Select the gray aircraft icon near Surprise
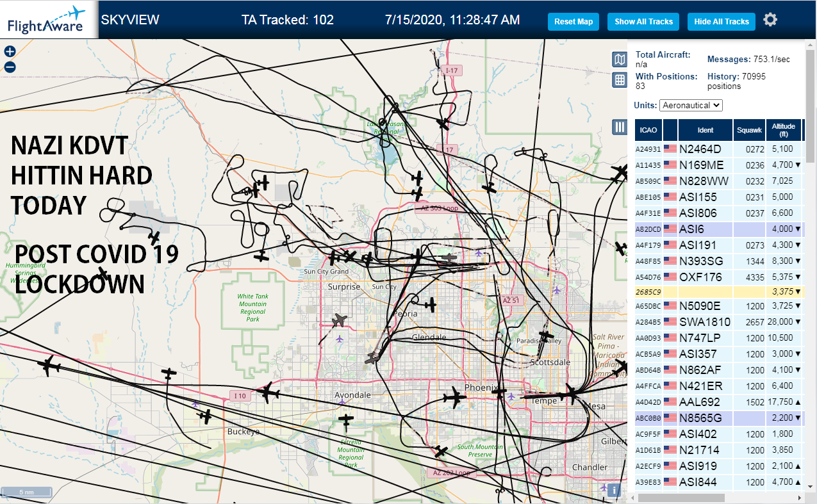Viewport: 817px width, 504px height. point(339,320)
